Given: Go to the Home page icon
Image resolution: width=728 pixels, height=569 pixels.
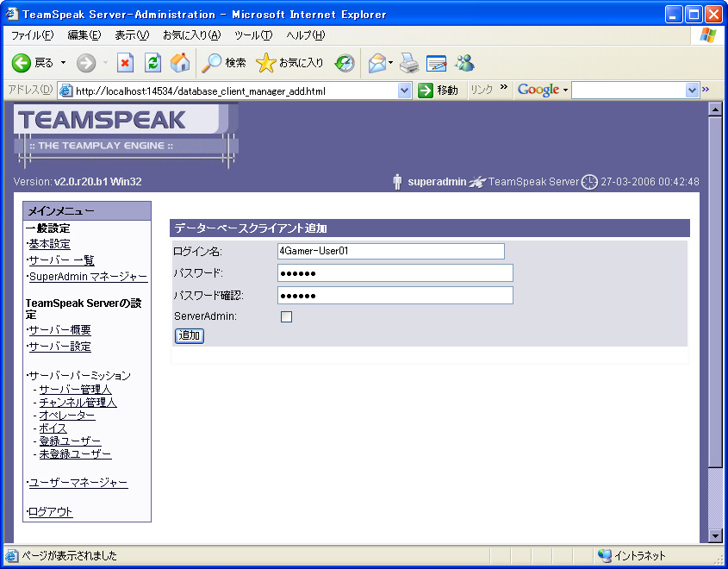Looking at the screenshot, I should tap(180, 63).
